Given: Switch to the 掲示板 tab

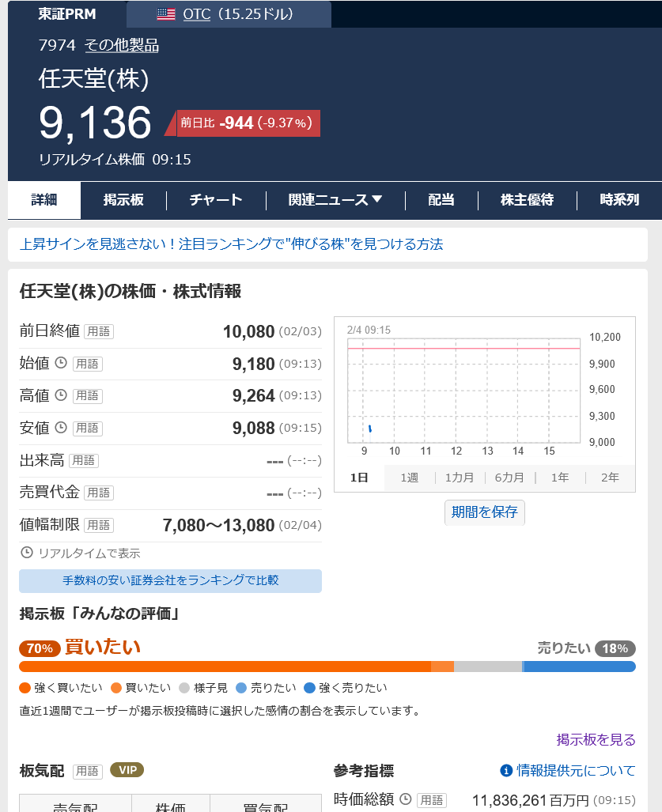Looking at the screenshot, I should click(x=123, y=200).
